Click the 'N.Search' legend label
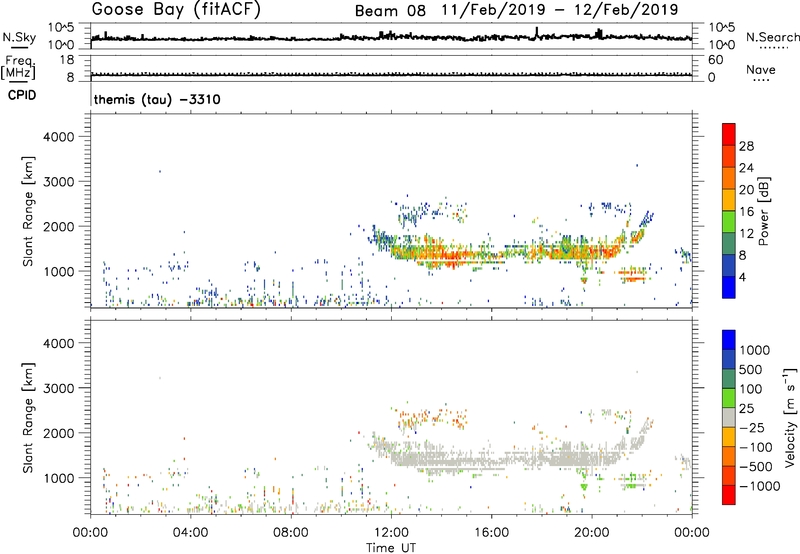Screen dimensions: 800x554 (x=773, y=37)
